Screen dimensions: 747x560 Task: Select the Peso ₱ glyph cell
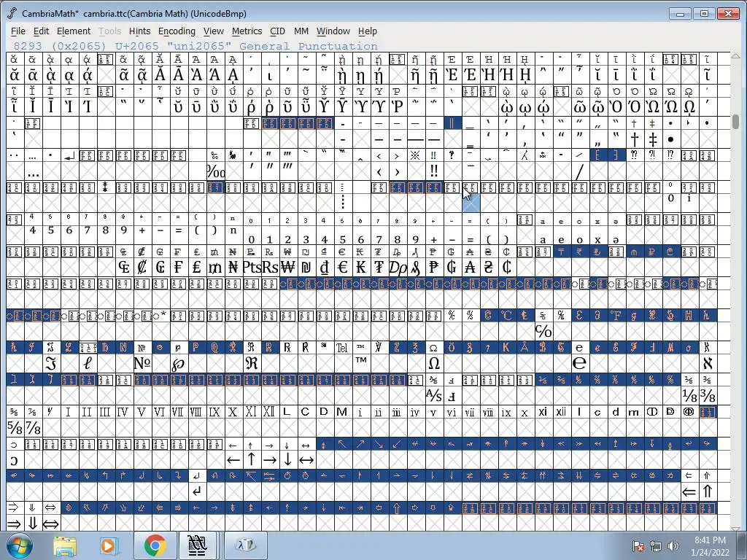pos(433,267)
